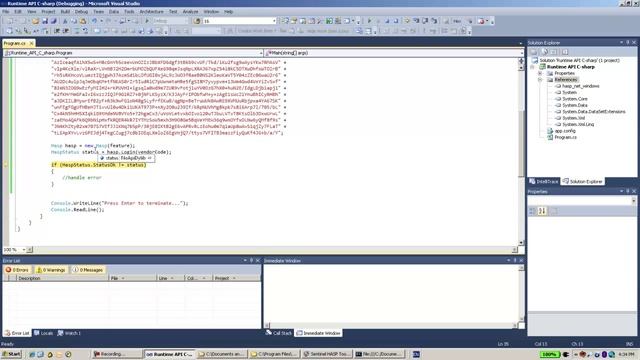Switch to the Call Stack tab
Screen dimensions: 640x360
pos(279,333)
